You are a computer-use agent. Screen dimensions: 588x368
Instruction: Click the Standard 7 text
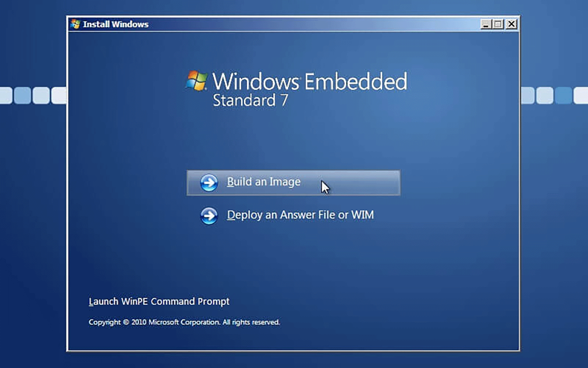tap(250, 100)
